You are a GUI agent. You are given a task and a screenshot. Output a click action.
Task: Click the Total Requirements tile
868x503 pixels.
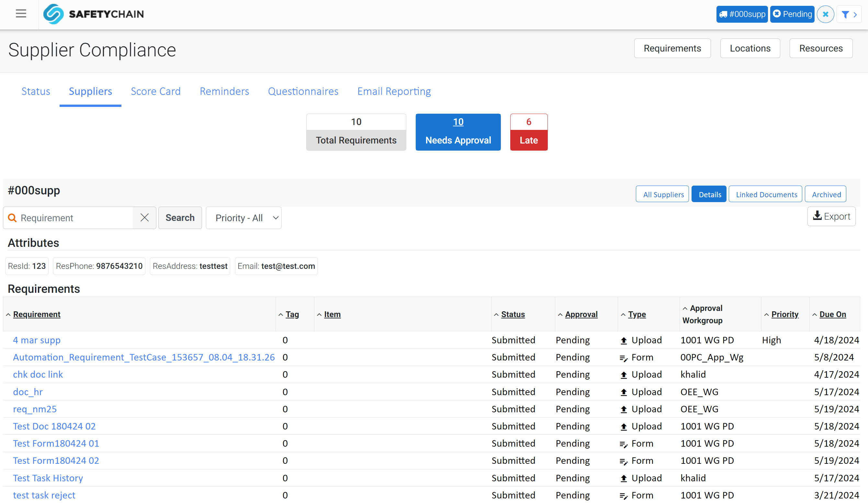(356, 132)
